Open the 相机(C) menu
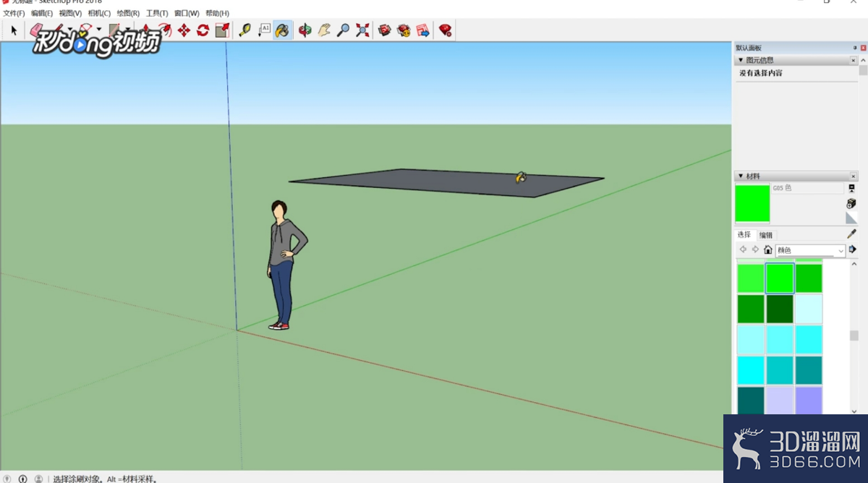 [99, 13]
